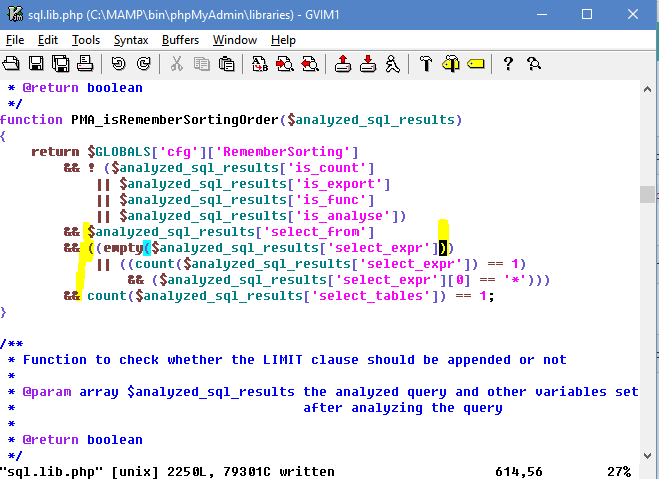Open the Help menu
The height and width of the screenshot is (479, 659).
(283, 40)
